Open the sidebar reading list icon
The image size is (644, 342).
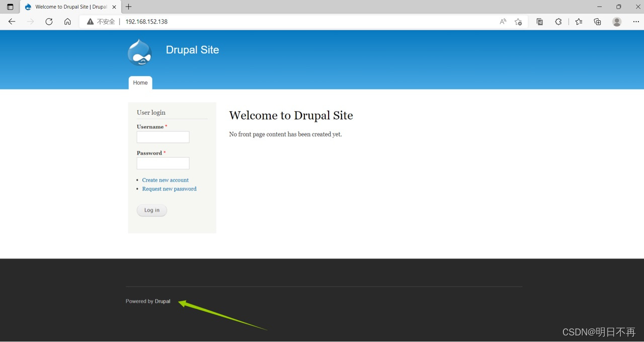[540, 22]
